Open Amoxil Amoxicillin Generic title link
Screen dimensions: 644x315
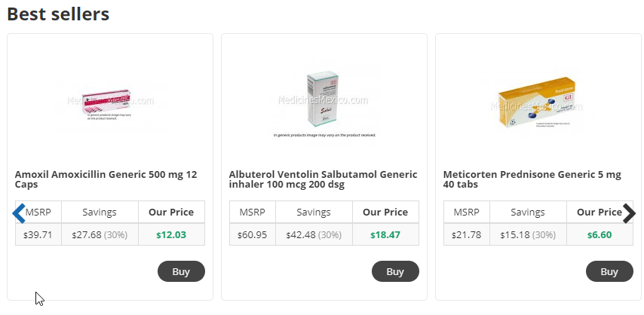click(x=106, y=179)
